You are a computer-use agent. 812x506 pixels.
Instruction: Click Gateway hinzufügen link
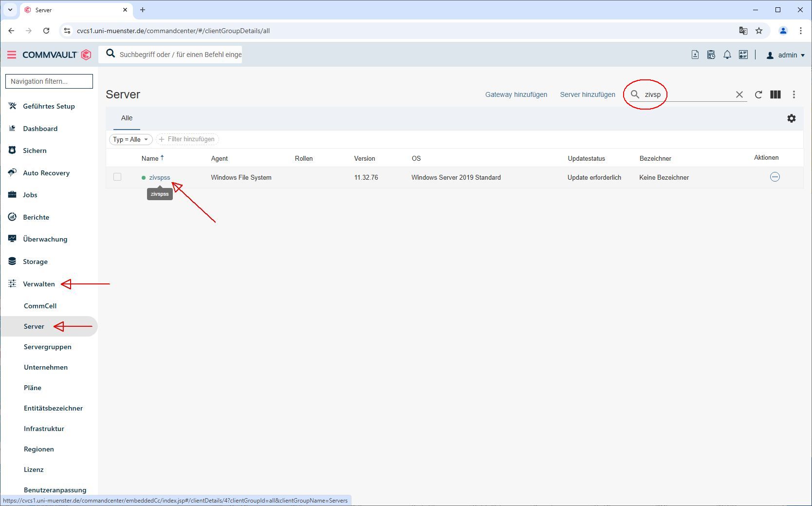tap(516, 94)
